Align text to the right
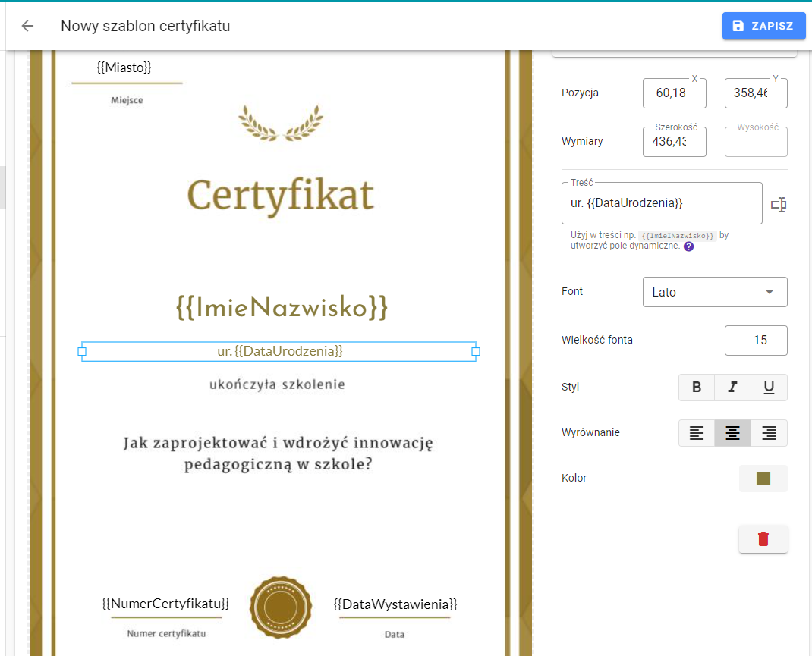The width and height of the screenshot is (812, 656). (x=769, y=432)
